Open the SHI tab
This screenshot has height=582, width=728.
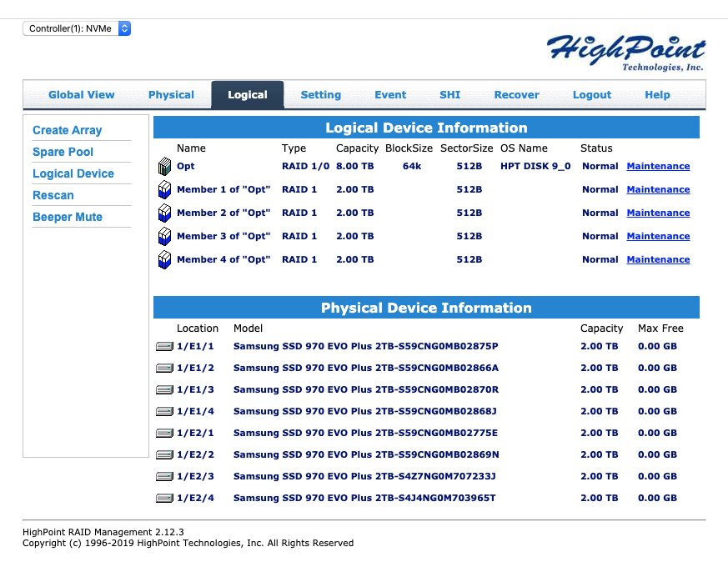pyautogui.click(x=450, y=95)
